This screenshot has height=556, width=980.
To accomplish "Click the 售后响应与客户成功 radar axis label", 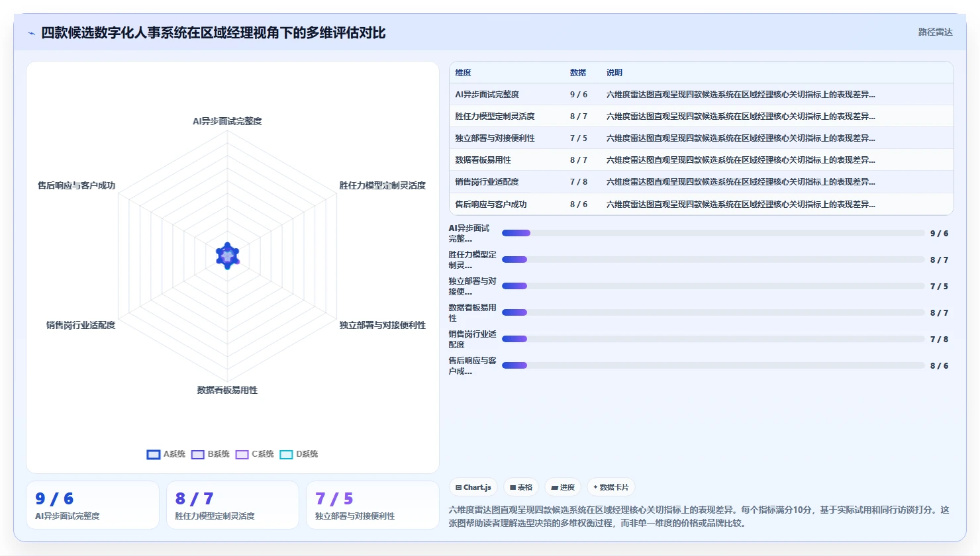I will pyautogui.click(x=76, y=185).
